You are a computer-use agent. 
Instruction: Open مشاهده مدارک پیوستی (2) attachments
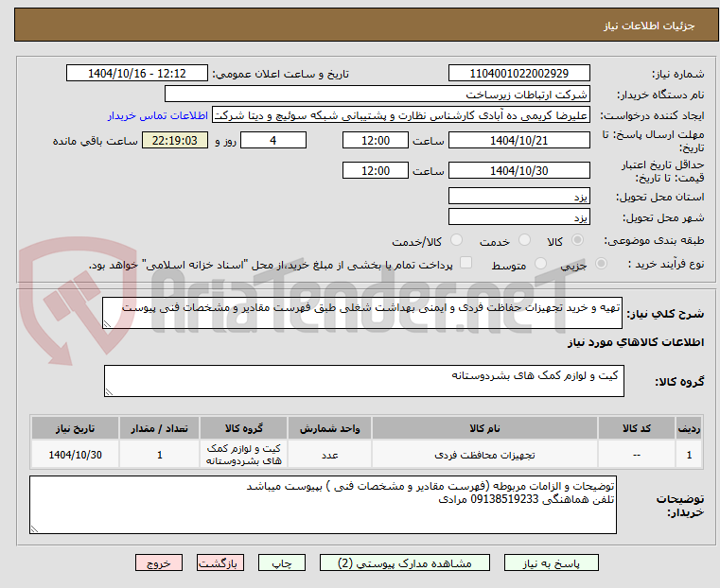[x=405, y=562]
